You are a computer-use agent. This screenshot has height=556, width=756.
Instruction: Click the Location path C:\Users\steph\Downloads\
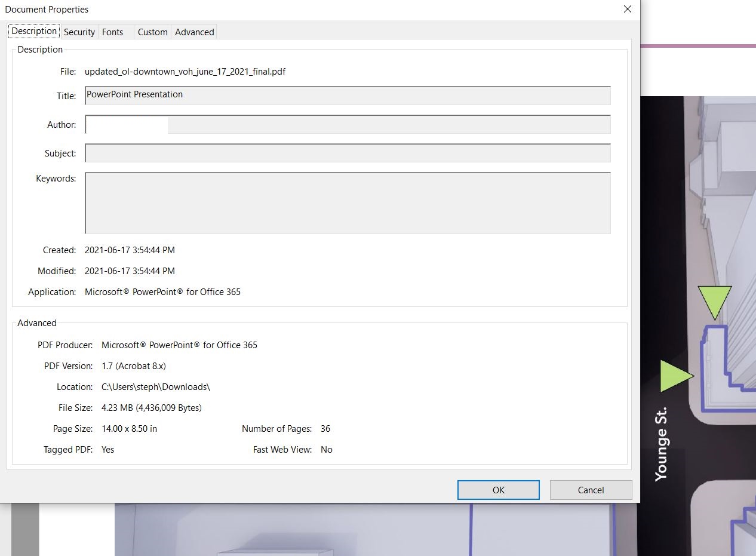[x=156, y=387]
